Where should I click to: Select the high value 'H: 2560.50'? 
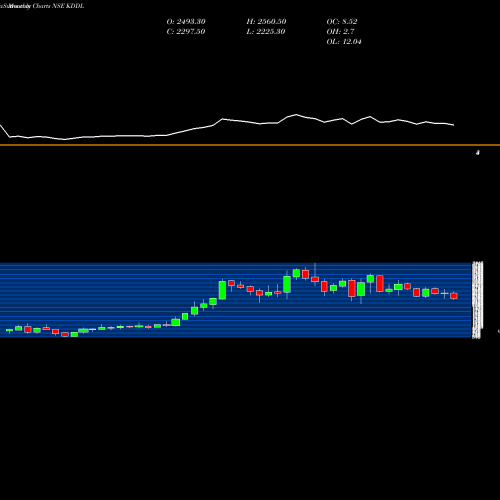pyautogui.click(x=266, y=21)
